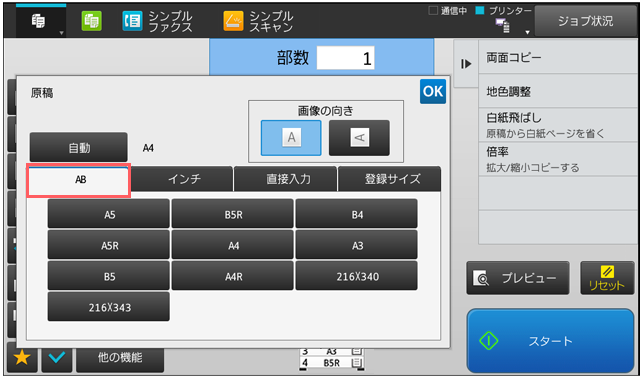Select 地色調整 option

coord(558,91)
